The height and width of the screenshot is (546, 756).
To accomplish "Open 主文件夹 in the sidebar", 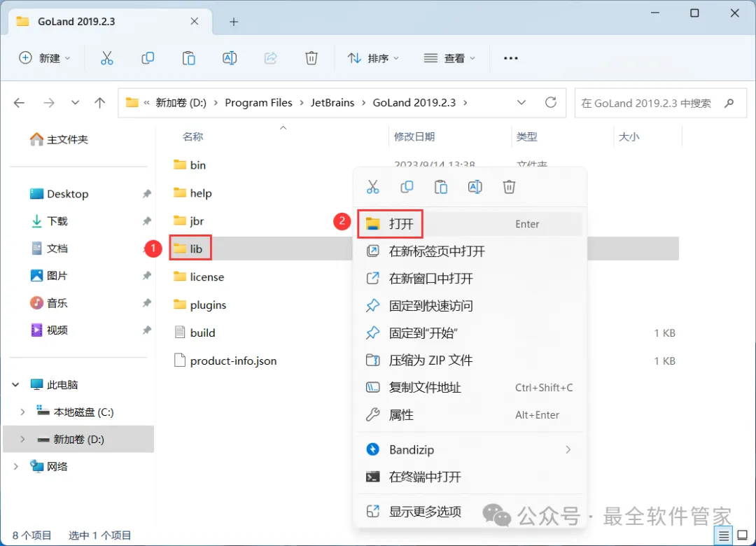I will 58,139.
